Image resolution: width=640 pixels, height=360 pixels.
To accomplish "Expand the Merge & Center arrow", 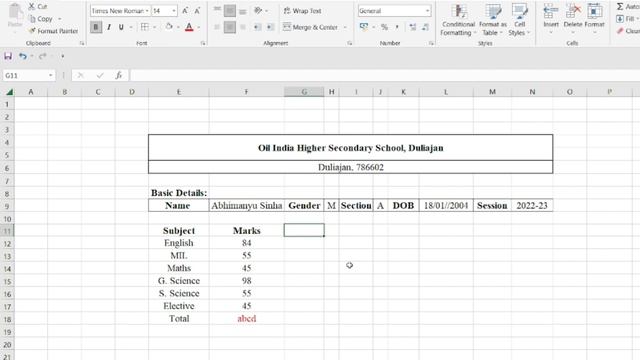I will point(345,27).
